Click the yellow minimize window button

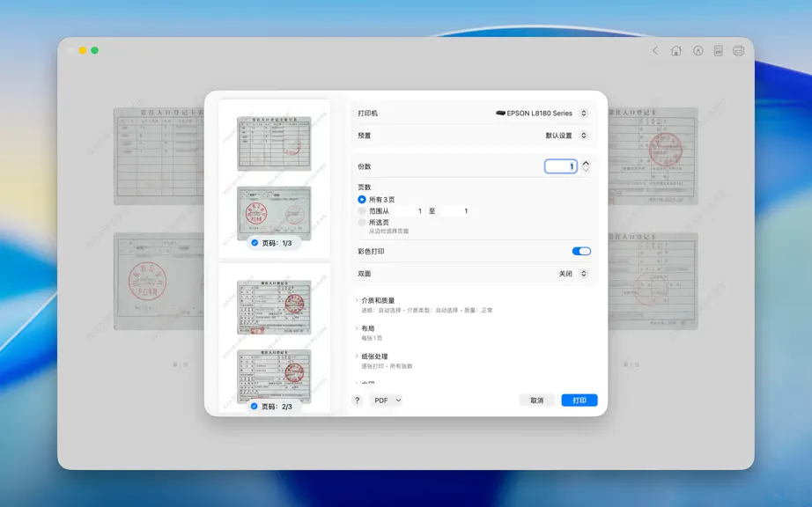pyautogui.click(x=82, y=50)
